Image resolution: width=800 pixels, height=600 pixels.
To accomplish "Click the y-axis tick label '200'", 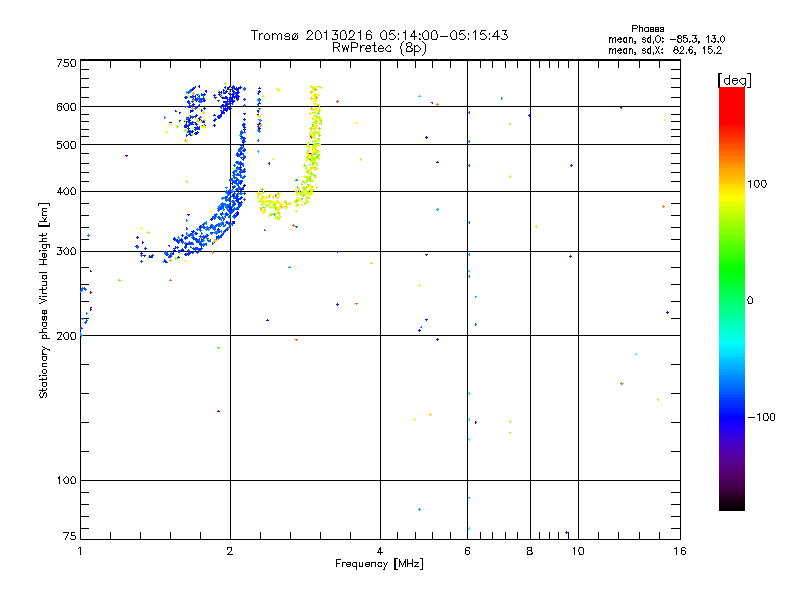I will (x=66, y=336).
